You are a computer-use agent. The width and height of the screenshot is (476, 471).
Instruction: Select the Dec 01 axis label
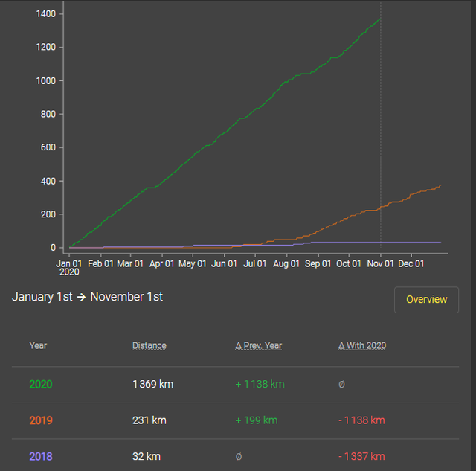(x=411, y=263)
